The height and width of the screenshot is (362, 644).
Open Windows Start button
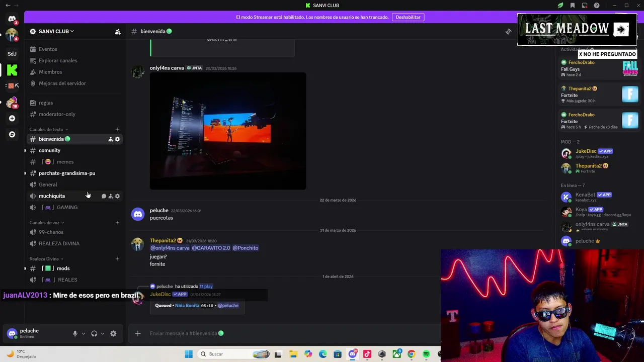click(189, 354)
